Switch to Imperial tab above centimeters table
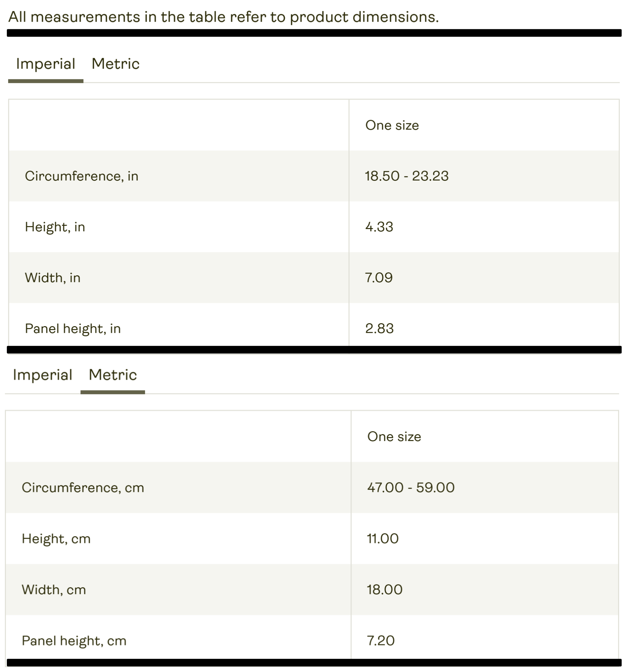Viewport: 624px width, 672px height. tap(43, 375)
